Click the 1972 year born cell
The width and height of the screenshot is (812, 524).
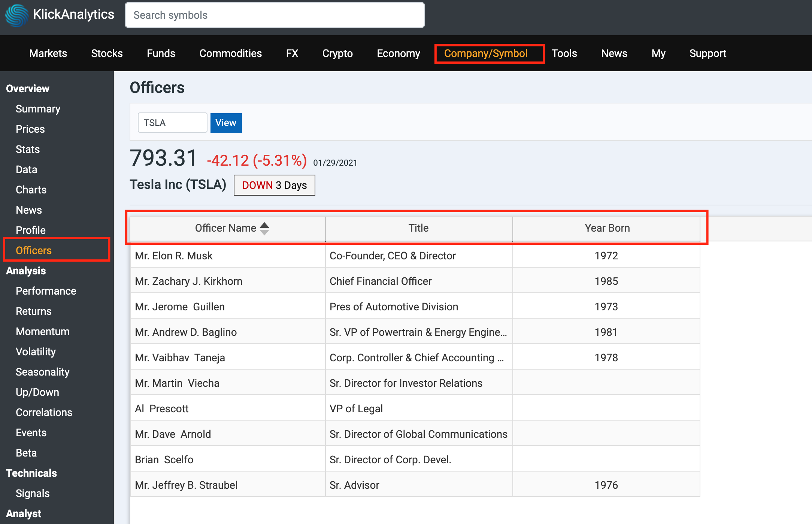[606, 256]
